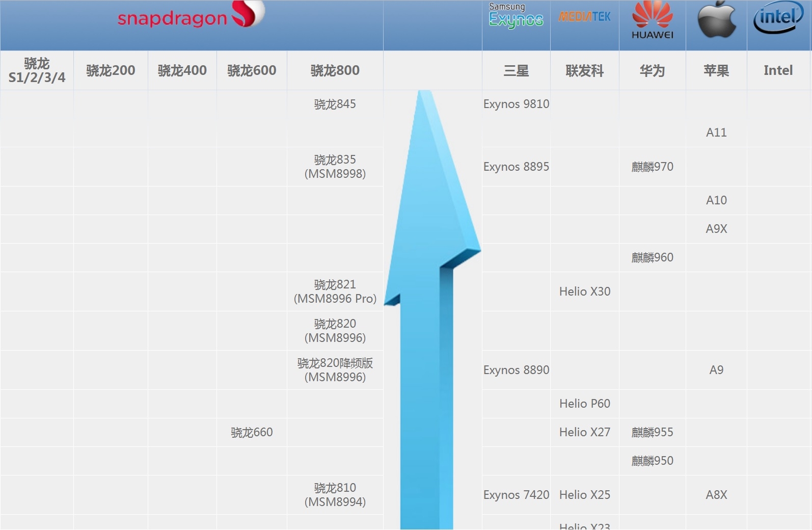Click the Huawei logo
The width and height of the screenshot is (812, 530).
(x=653, y=20)
